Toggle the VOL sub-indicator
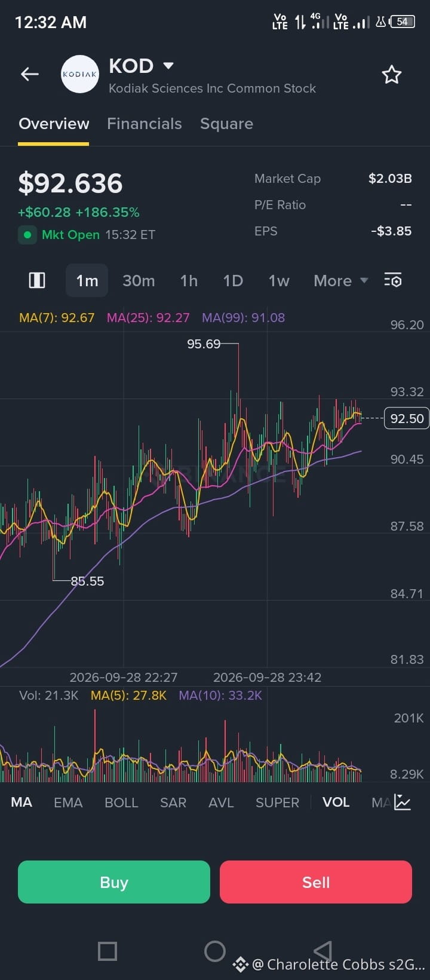430x980 pixels. pos(336,802)
